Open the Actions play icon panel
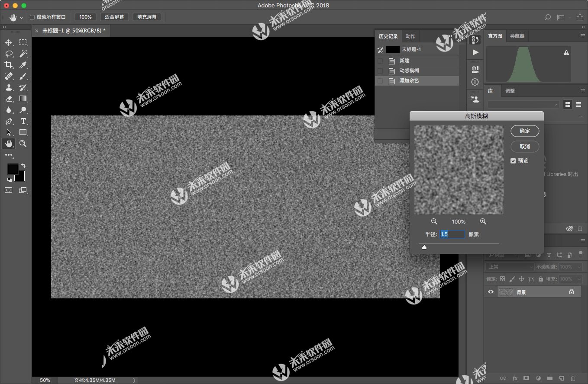The image size is (588, 384). [x=475, y=52]
